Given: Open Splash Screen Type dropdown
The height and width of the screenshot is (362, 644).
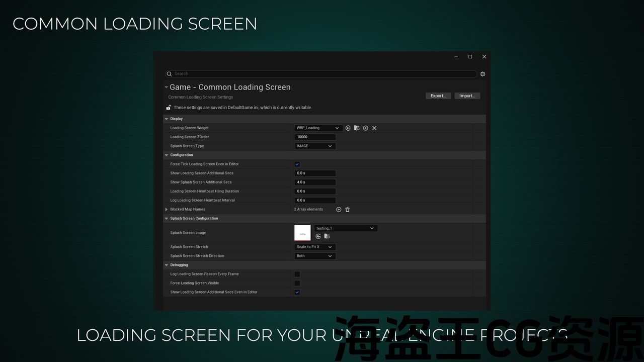Looking at the screenshot, I should click(315, 146).
